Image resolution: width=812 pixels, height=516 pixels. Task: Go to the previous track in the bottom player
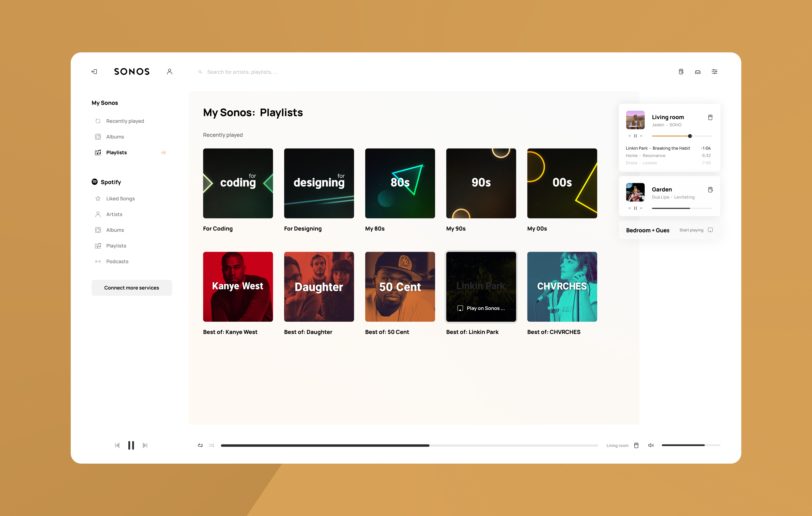[x=117, y=445]
